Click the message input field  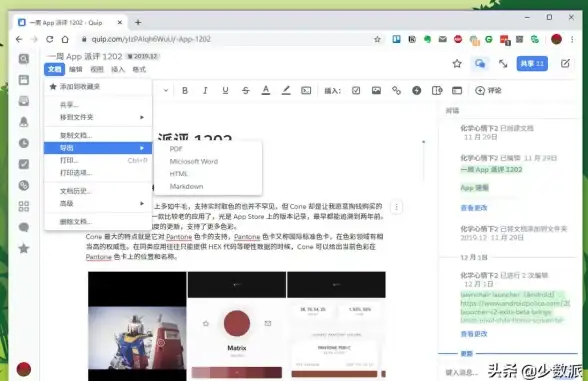point(463,373)
